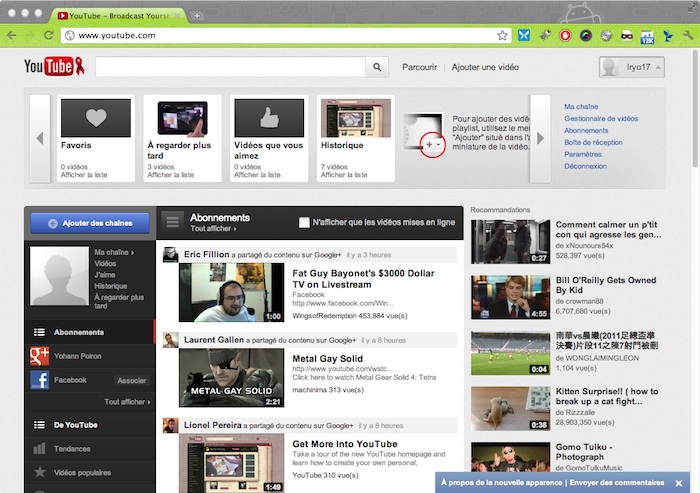Click the YouTube logo

click(49, 67)
